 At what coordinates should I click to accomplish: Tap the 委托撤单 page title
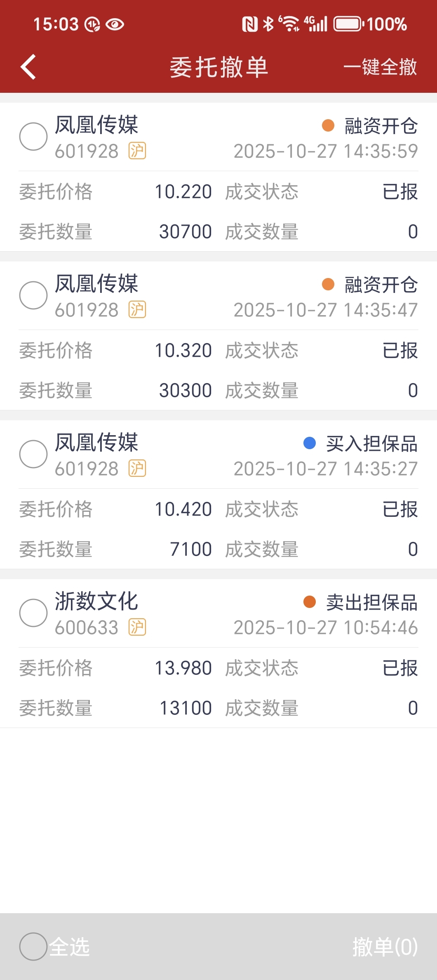click(x=219, y=67)
